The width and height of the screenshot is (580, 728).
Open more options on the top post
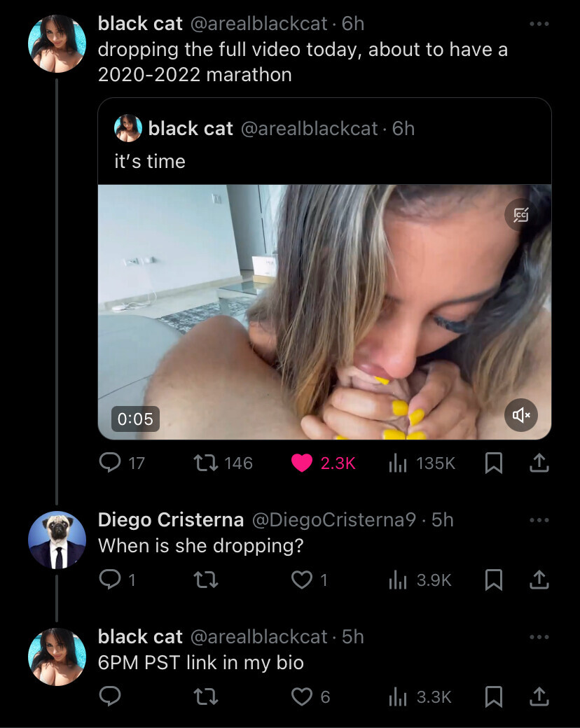click(x=539, y=24)
